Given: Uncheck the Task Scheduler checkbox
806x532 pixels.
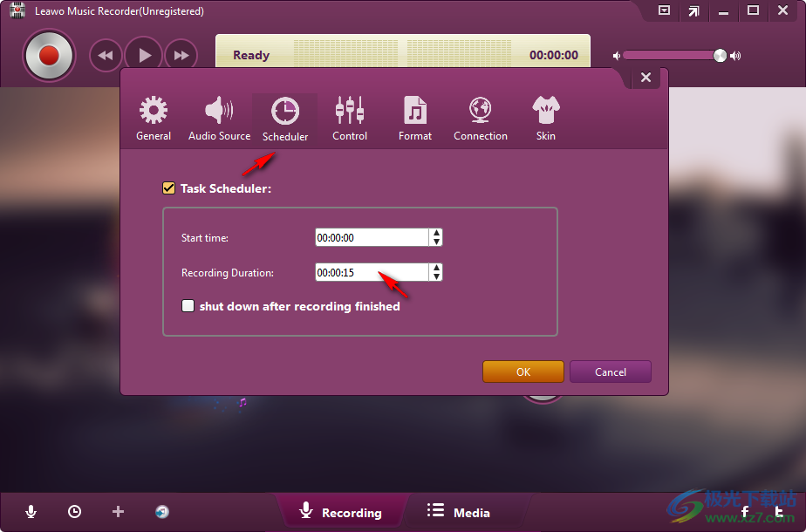Looking at the screenshot, I should [x=169, y=188].
